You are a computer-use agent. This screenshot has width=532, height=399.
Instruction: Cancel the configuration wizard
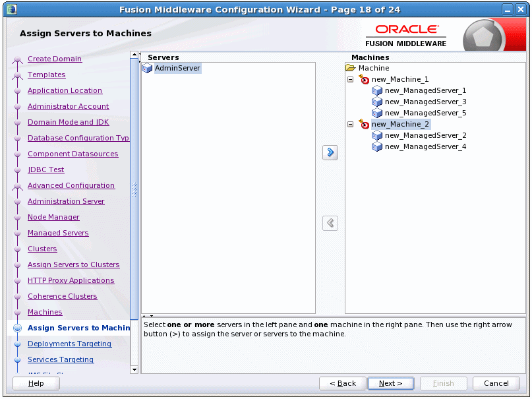click(496, 383)
